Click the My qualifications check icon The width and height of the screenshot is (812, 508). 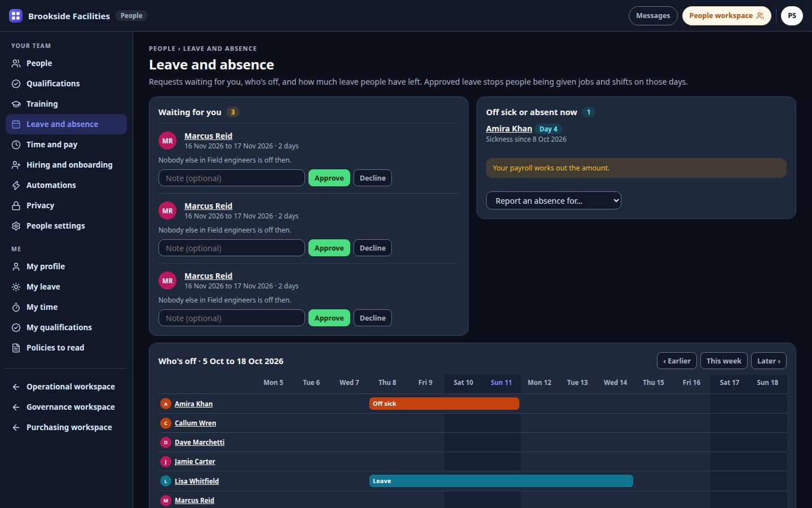pyautogui.click(x=16, y=327)
